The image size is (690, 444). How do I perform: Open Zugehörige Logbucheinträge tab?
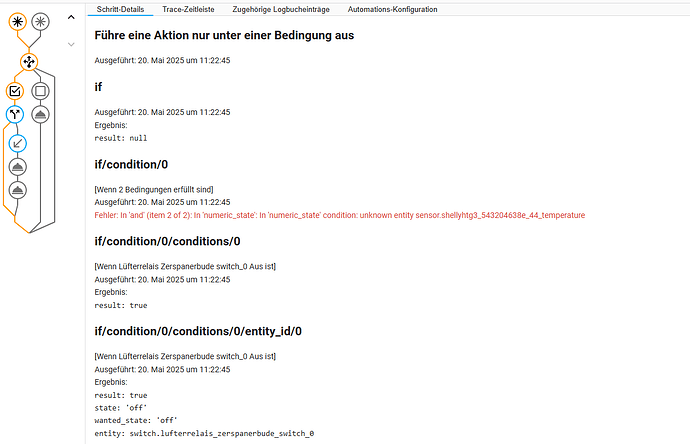(283, 9)
